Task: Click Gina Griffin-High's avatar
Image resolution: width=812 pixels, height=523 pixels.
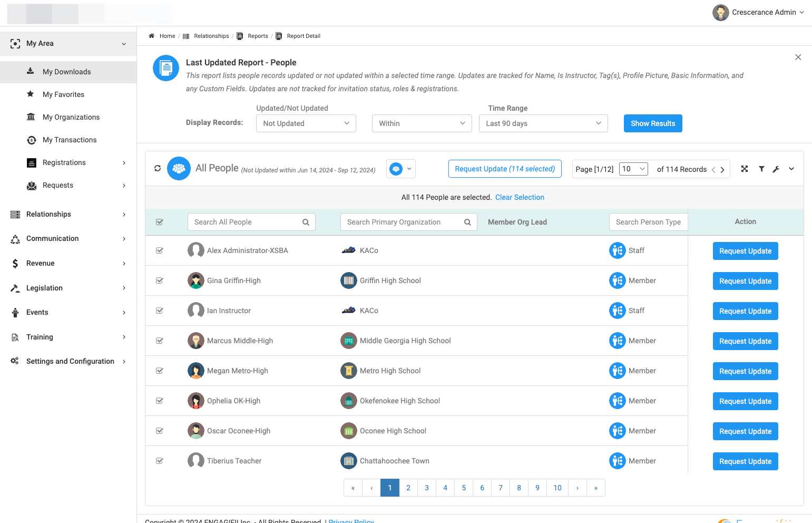Action: tap(196, 280)
